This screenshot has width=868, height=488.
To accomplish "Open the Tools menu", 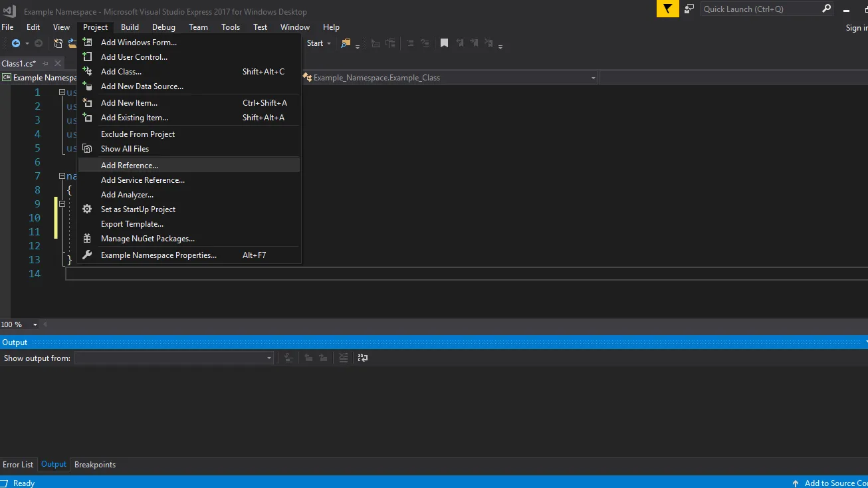I will [x=231, y=27].
